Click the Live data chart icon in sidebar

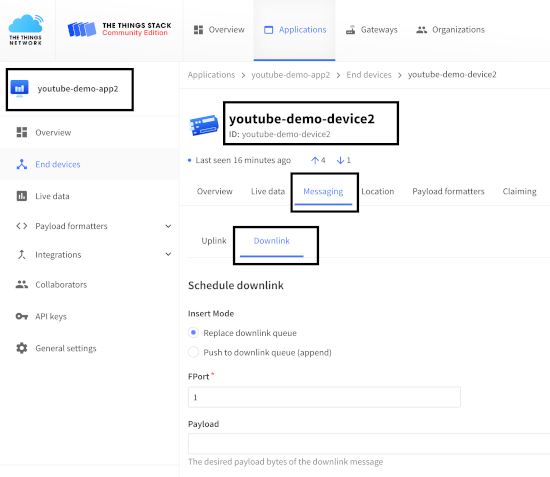[22, 196]
